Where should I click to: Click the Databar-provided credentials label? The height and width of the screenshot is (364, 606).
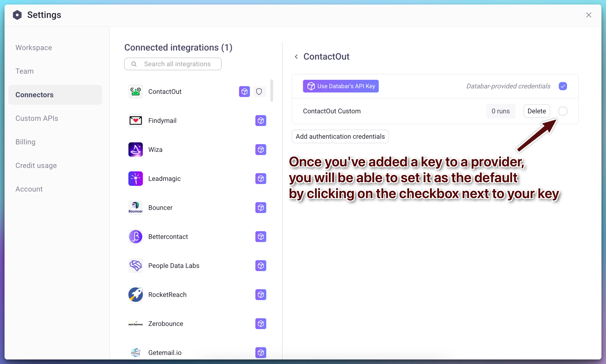(508, 86)
